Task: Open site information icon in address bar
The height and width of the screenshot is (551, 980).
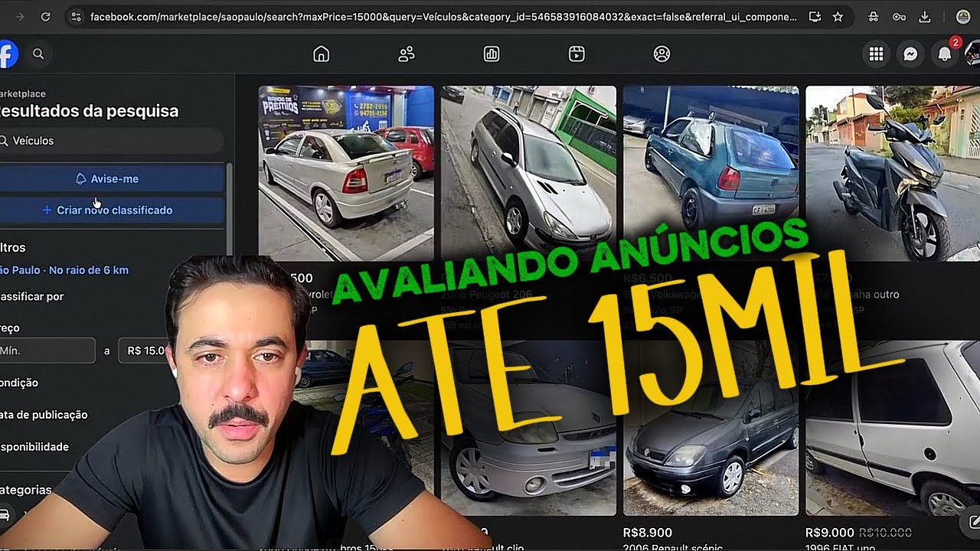Action: tap(75, 16)
